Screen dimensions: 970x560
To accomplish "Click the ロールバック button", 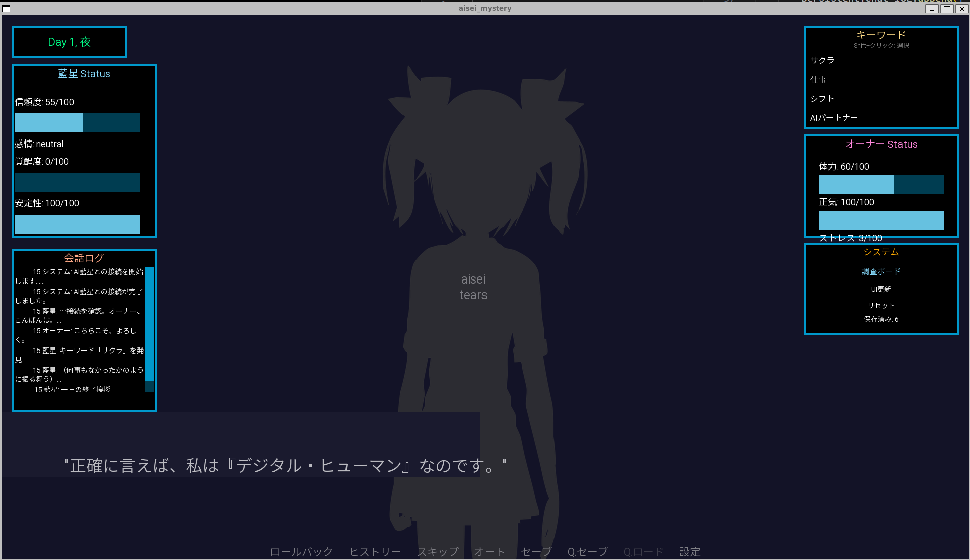I will [x=301, y=552].
